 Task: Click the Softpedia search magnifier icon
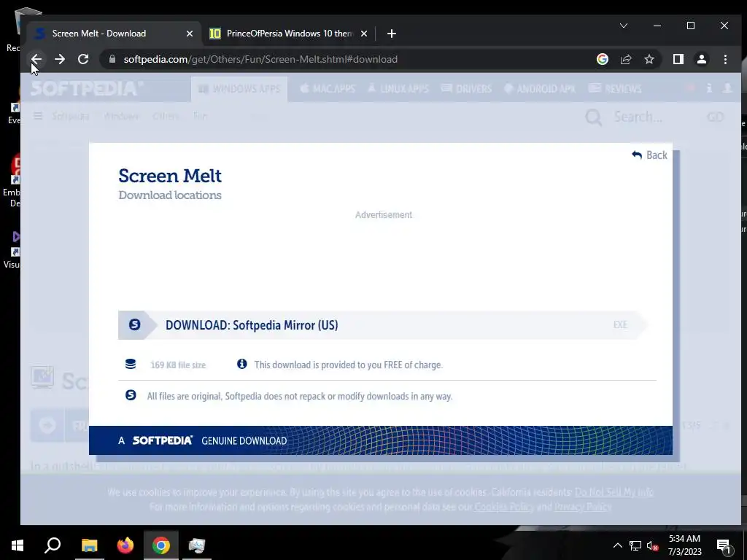click(x=594, y=117)
